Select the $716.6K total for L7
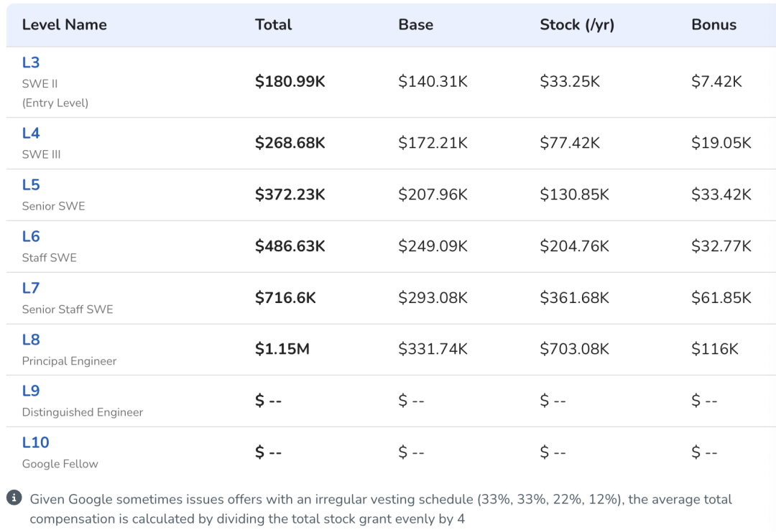 click(x=285, y=298)
